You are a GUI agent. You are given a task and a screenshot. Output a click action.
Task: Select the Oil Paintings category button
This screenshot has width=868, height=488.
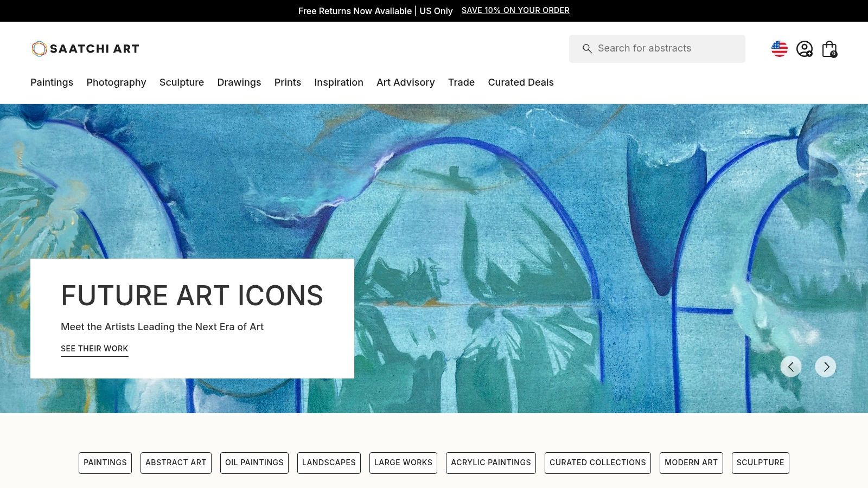click(x=254, y=463)
